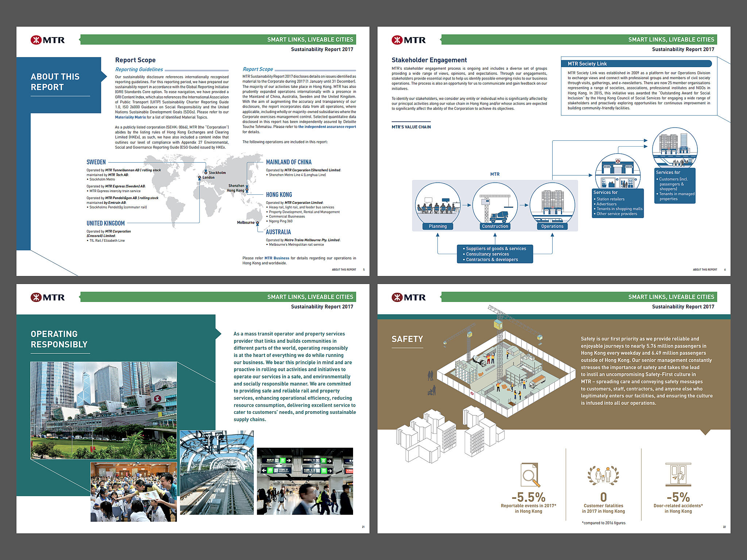Open the independent assurance report link
747x560 pixels.
click(x=327, y=127)
